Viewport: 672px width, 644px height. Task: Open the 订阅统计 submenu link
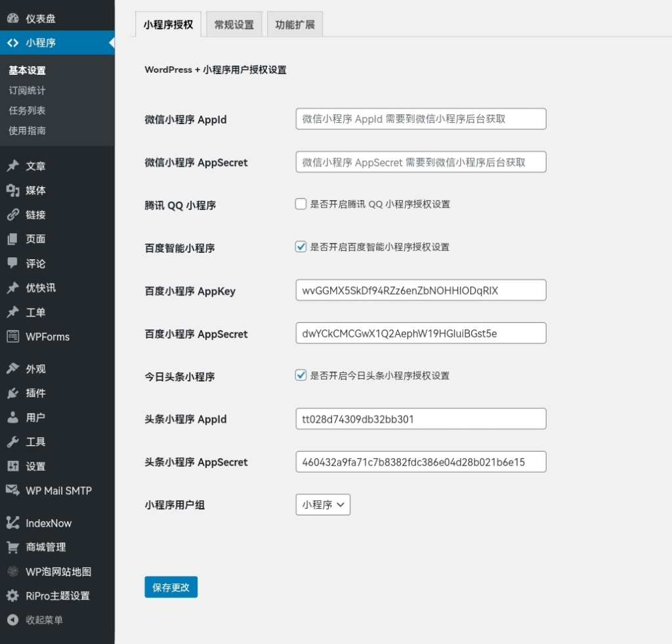27,91
